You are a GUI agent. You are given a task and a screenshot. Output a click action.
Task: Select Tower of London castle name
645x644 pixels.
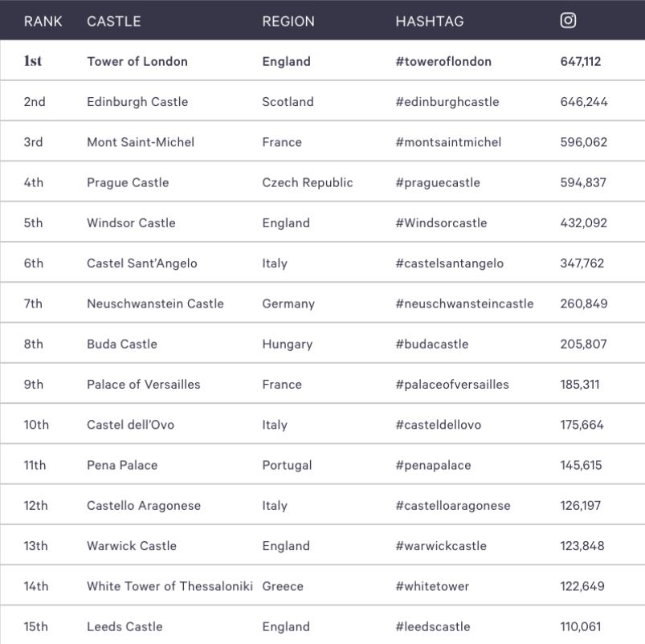click(x=137, y=62)
